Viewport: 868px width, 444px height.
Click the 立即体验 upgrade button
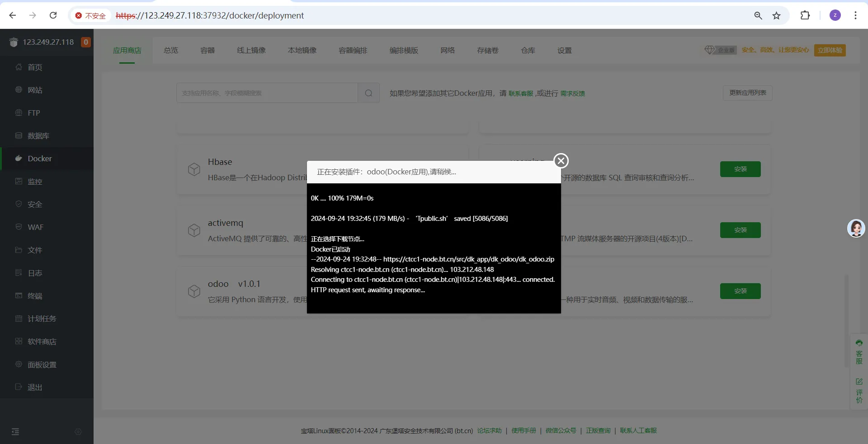tap(830, 50)
